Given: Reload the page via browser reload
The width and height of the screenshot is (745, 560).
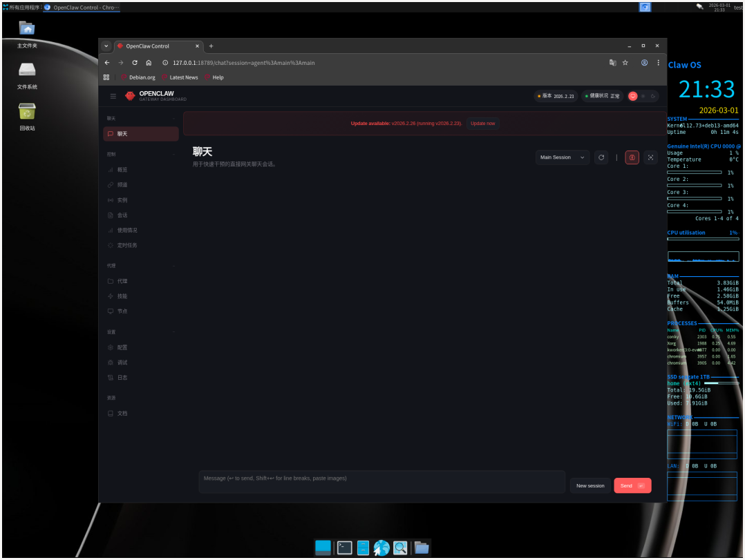Looking at the screenshot, I should [x=135, y=63].
